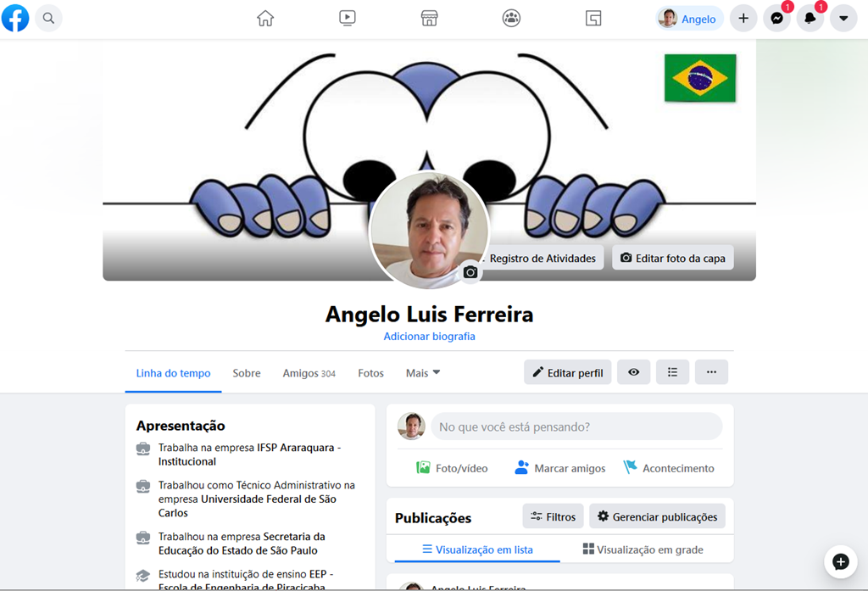Open Messenger icon
This screenshot has height=591, width=868.
(x=776, y=19)
